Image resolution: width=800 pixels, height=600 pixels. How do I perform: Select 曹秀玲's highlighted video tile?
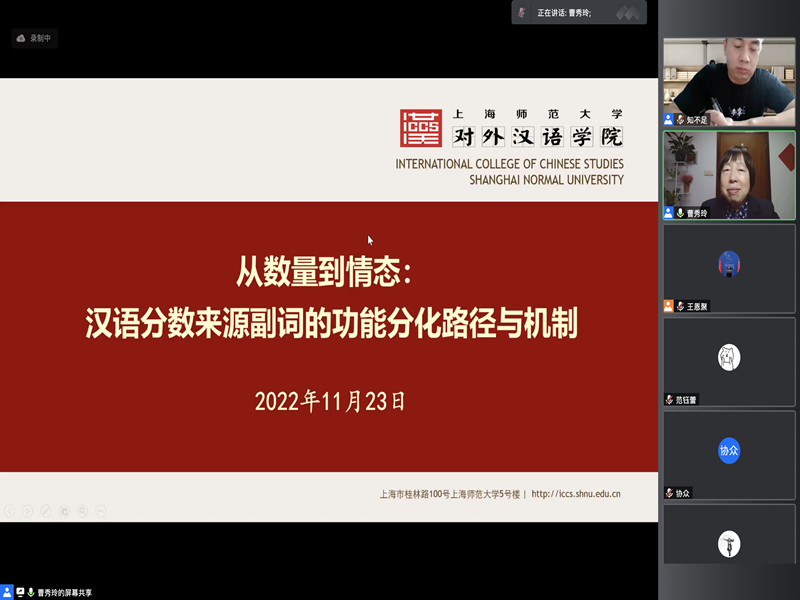729,175
